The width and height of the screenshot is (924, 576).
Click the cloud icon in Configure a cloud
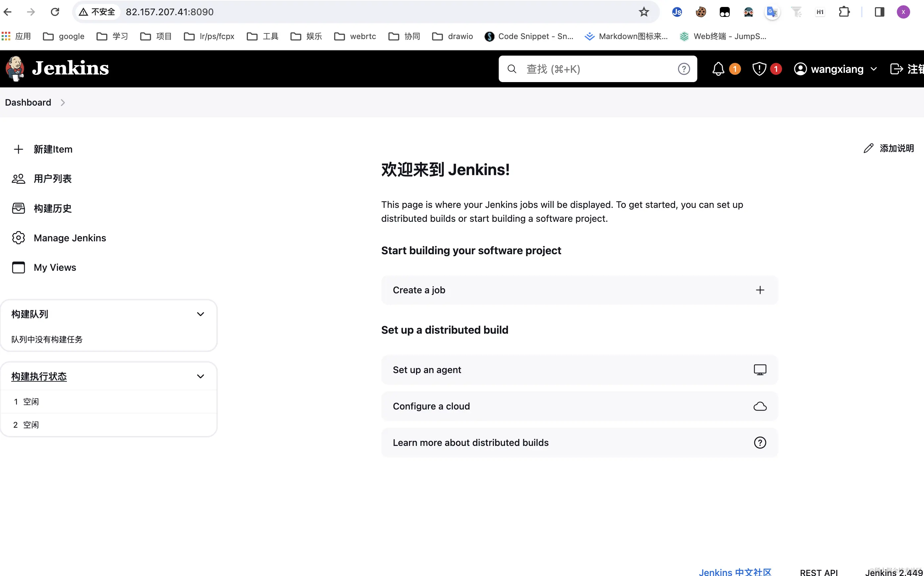760,406
